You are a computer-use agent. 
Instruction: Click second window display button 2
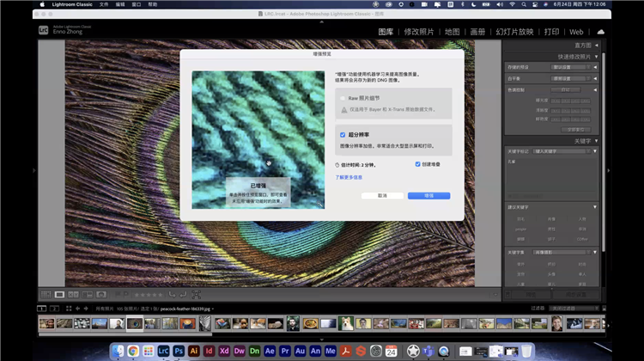tap(54, 309)
